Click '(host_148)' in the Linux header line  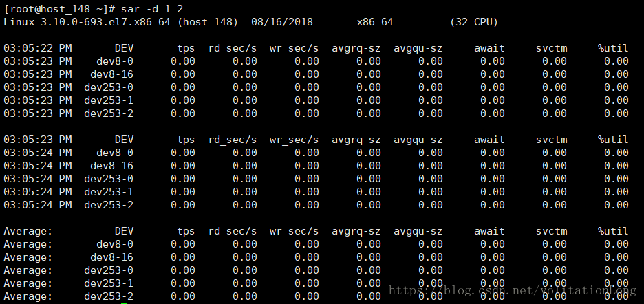coord(208,22)
